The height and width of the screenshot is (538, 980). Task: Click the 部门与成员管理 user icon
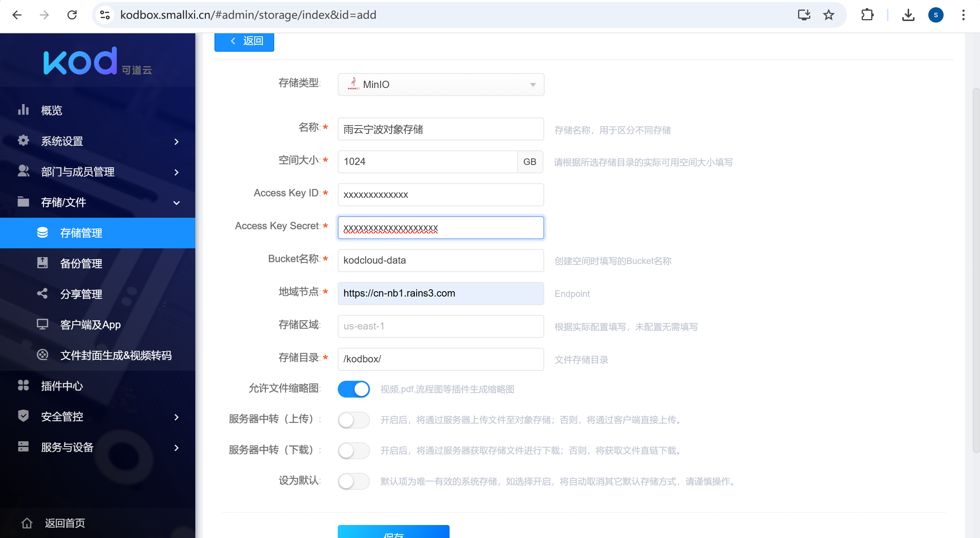(x=23, y=171)
